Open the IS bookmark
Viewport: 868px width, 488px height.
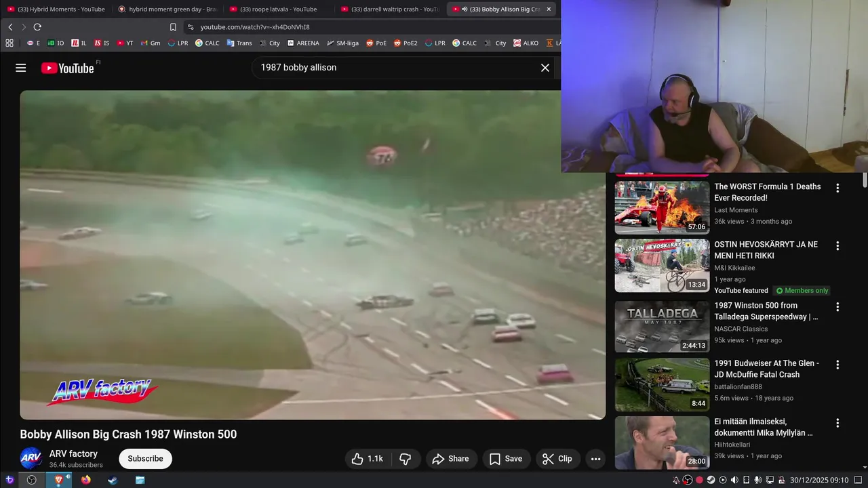[x=102, y=43]
